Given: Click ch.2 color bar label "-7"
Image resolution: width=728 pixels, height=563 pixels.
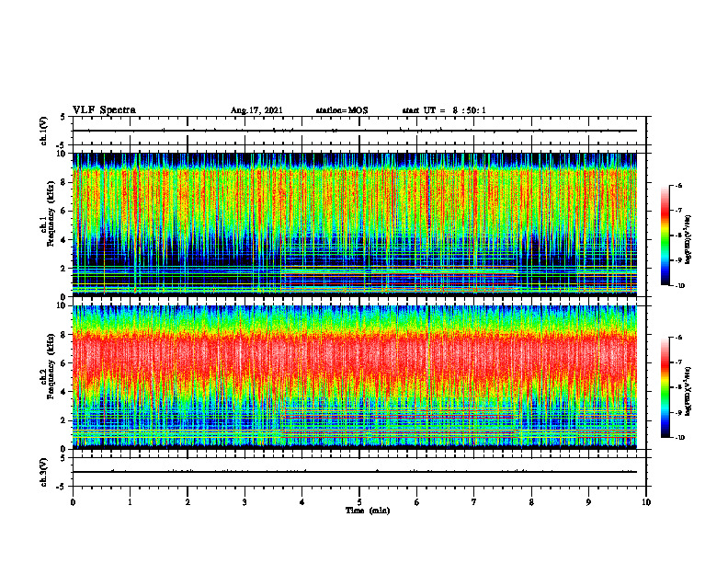Looking at the screenshot, I should [x=678, y=362].
